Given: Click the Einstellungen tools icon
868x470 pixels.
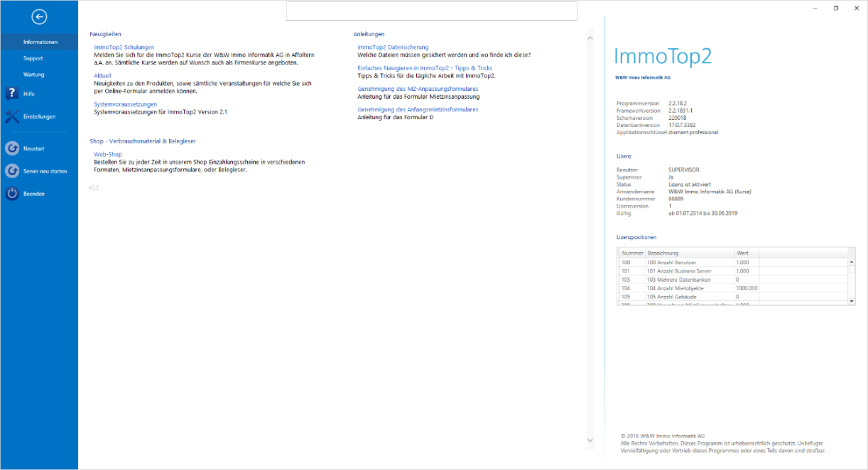Looking at the screenshot, I should point(11,116).
